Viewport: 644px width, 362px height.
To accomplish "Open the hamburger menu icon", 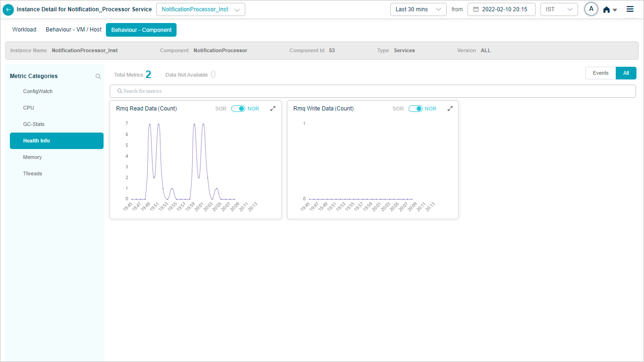I will 630,9.
